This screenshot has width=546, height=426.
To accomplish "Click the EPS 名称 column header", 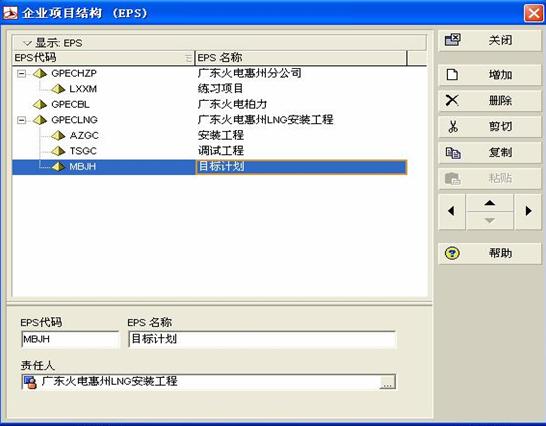I will (301, 58).
